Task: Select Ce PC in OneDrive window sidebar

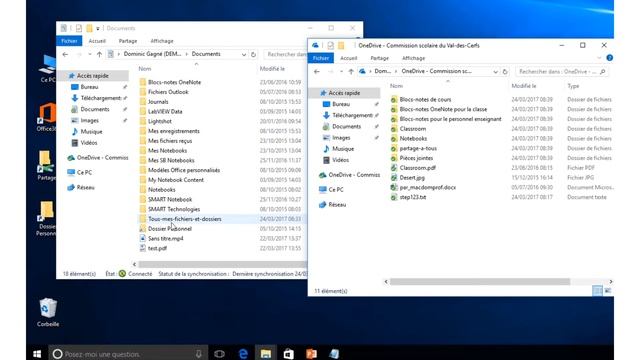Action: click(x=336, y=190)
